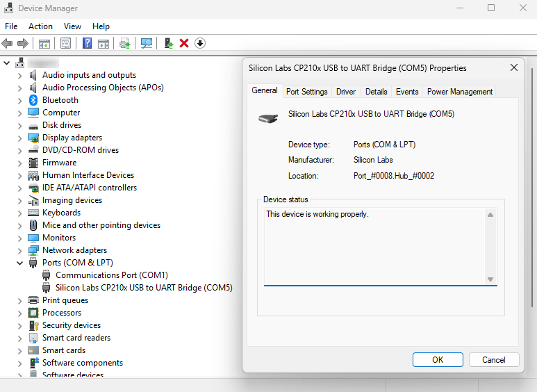Select Communications Port (COM1) device
Image resolution: width=537 pixels, height=392 pixels.
(112, 275)
